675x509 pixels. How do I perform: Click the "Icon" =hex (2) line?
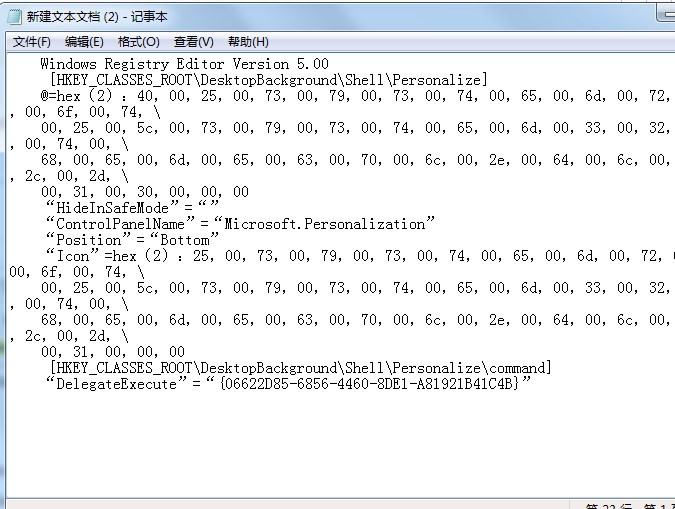360,256
